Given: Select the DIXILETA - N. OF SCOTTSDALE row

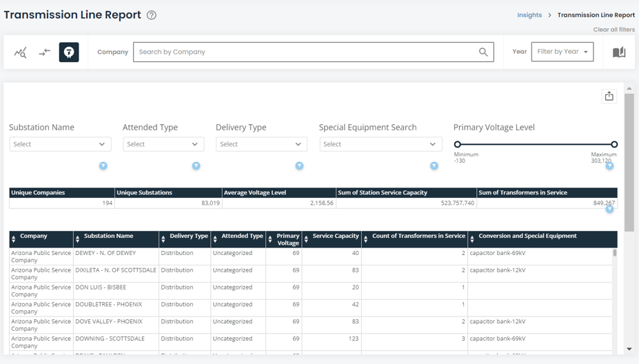Looking at the screenshot, I should pos(310,274).
